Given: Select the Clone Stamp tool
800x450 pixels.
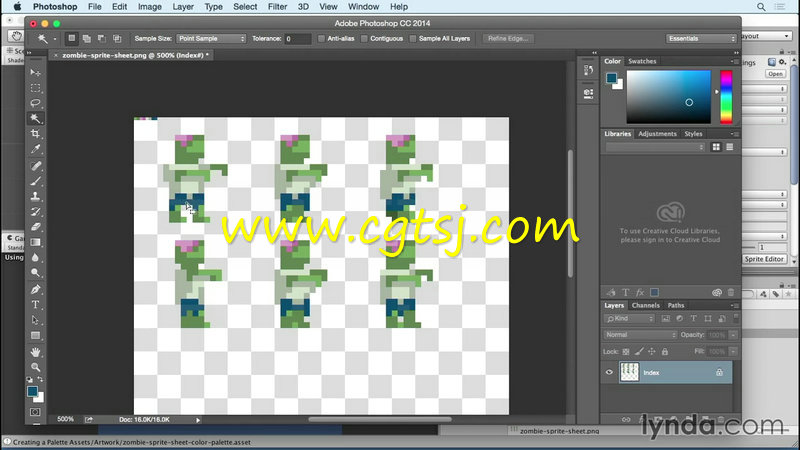Looking at the screenshot, I should (x=35, y=196).
